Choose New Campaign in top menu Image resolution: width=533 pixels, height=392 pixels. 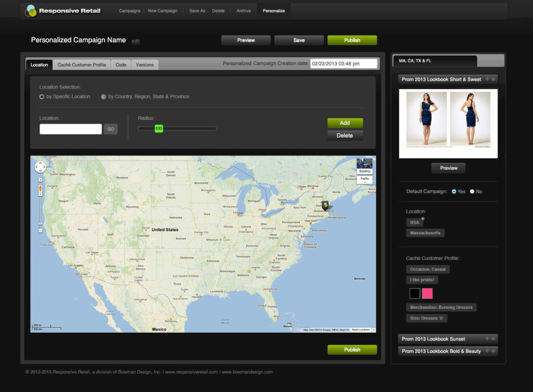[162, 11]
